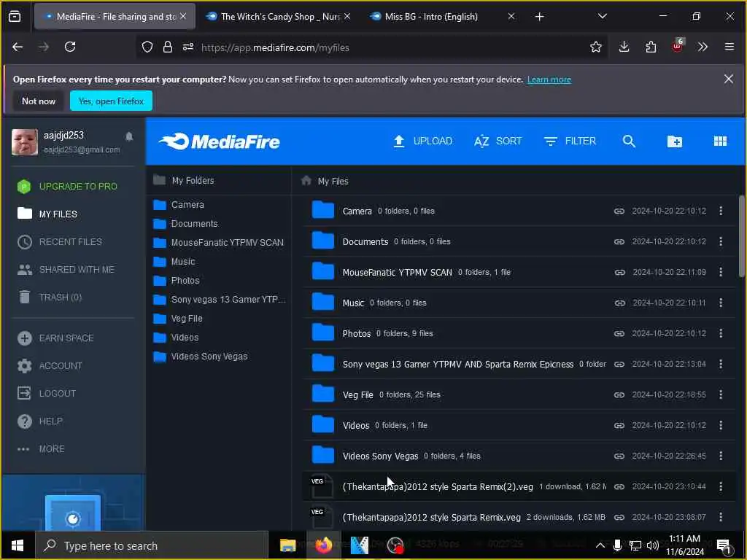This screenshot has width=747, height=560.
Task: Switch to grid view layout
Action: (720, 141)
